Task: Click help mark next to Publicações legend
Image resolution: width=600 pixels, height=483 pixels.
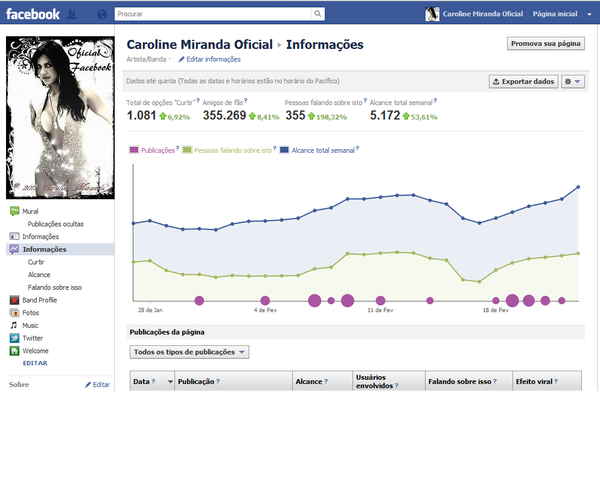Action: click(x=177, y=148)
